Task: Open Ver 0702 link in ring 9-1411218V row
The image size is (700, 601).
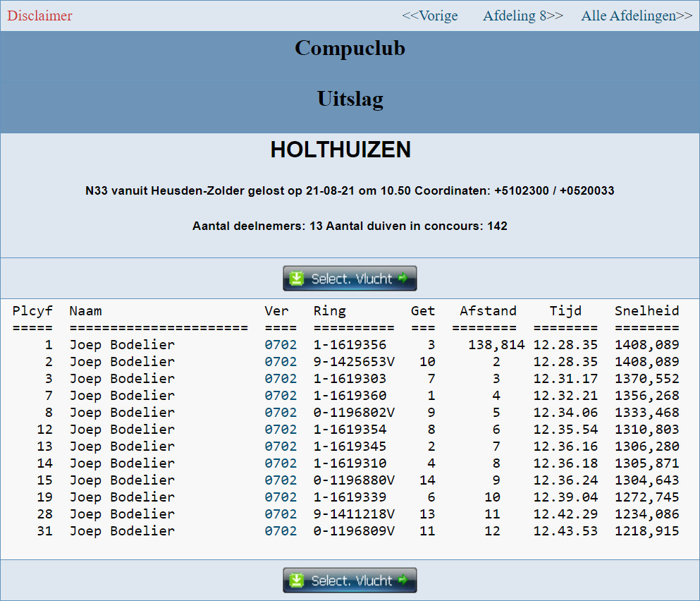Action: pyautogui.click(x=281, y=515)
